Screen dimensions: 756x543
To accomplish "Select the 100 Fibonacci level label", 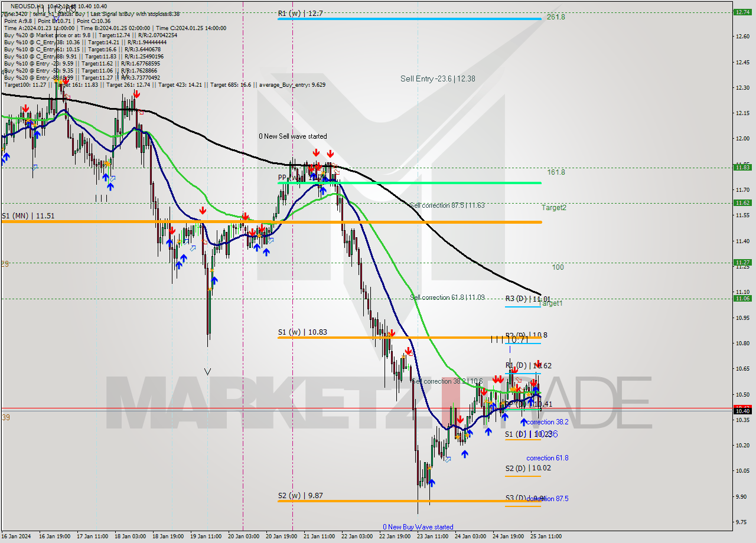I will click(x=558, y=267).
